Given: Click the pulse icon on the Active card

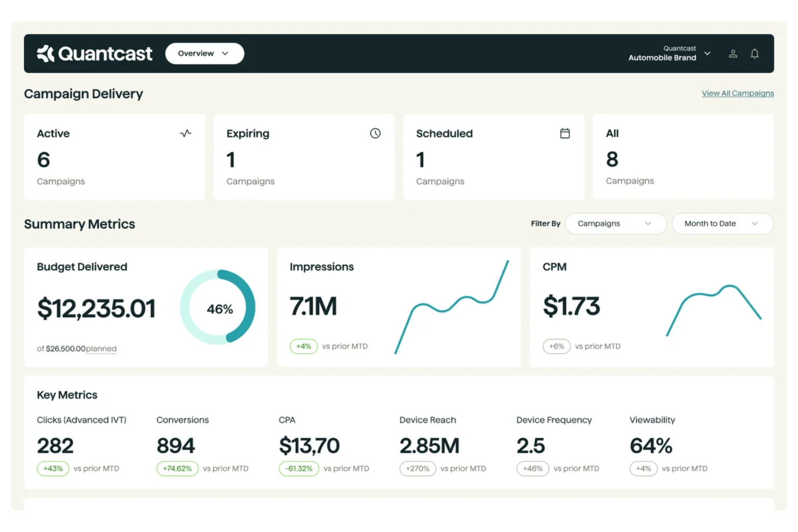Looking at the screenshot, I should [185, 133].
